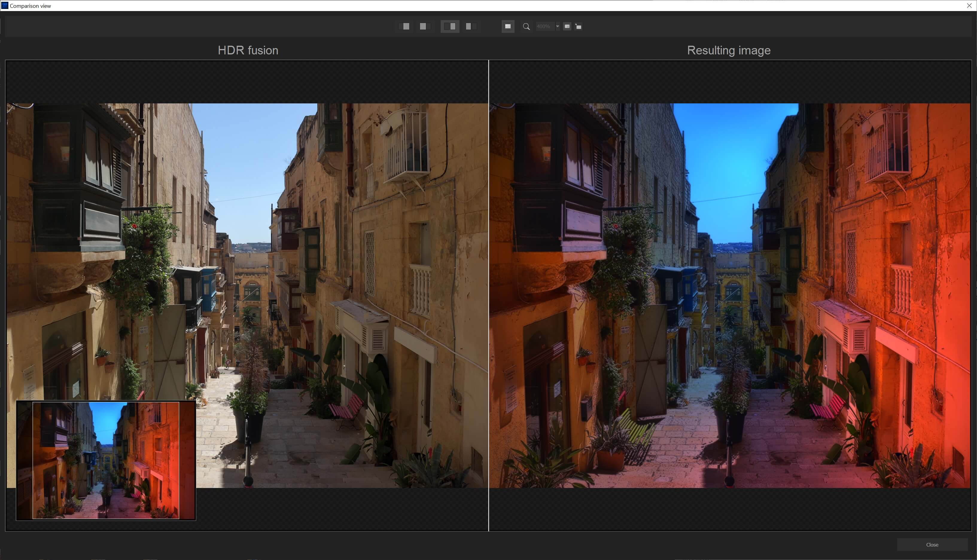977x560 pixels.
Task: Click the fit-image-to-window icon
Action: point(578,26)
